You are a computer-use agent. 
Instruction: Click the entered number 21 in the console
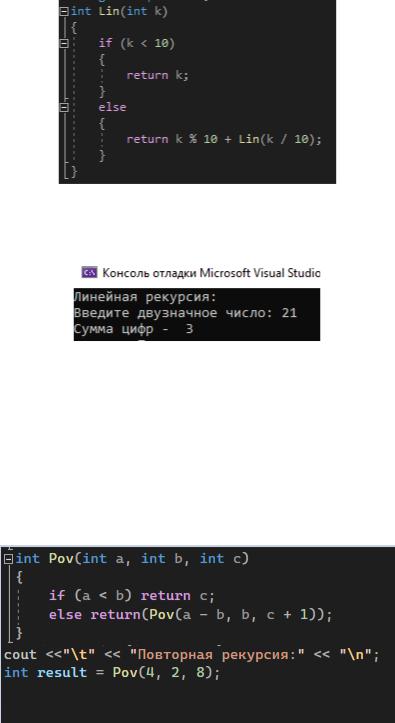289,313
